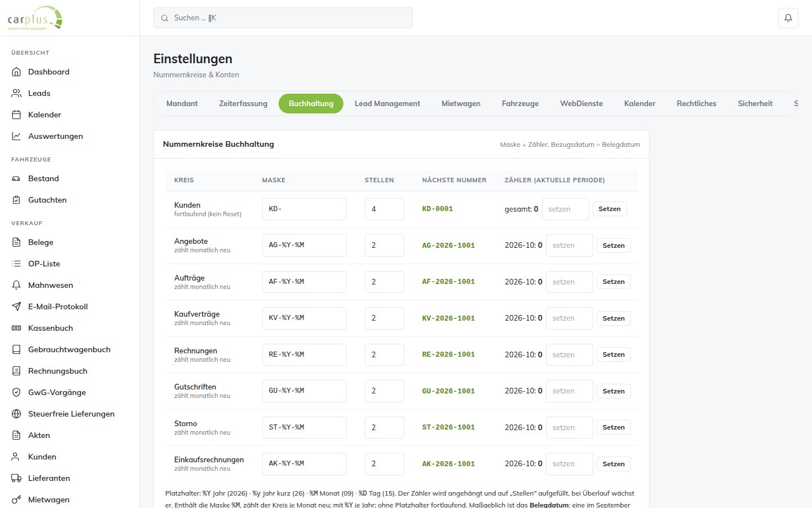Click the Auswertungen chart icon
Image resolution: width=812 pixels, height=508 pixels.
pos(16,136)
